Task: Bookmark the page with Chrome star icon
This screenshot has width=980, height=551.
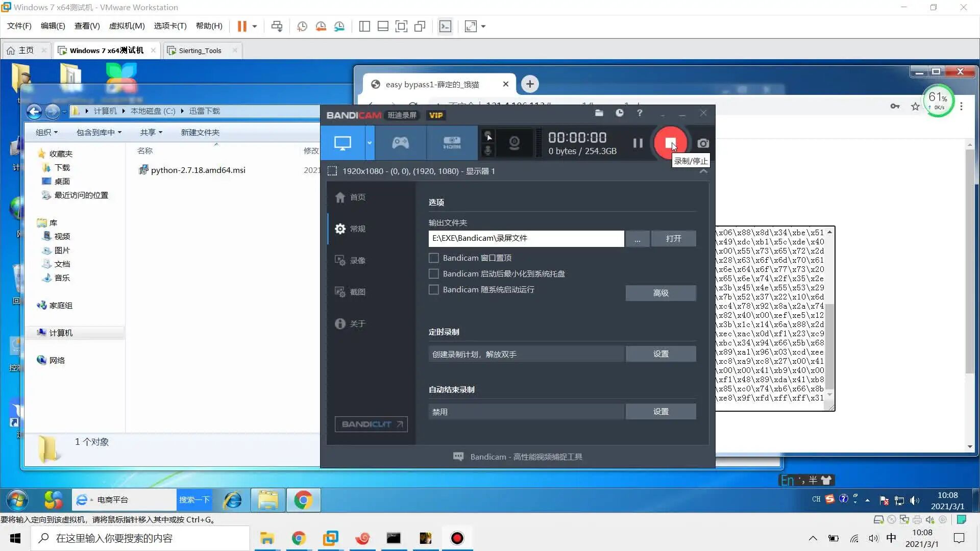Action: (x=915, y=107)
